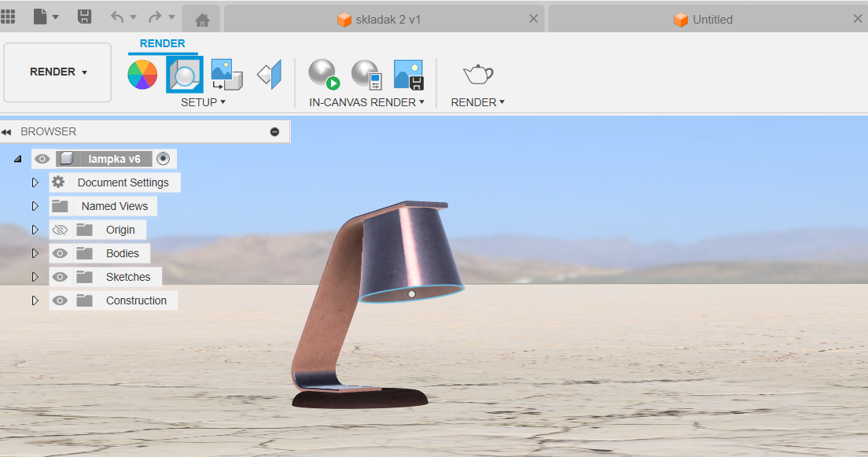Image resolution: width=868 pixels, height=457 pixels.
Task: Click the white point on shade rim
Action: [411, 294]
